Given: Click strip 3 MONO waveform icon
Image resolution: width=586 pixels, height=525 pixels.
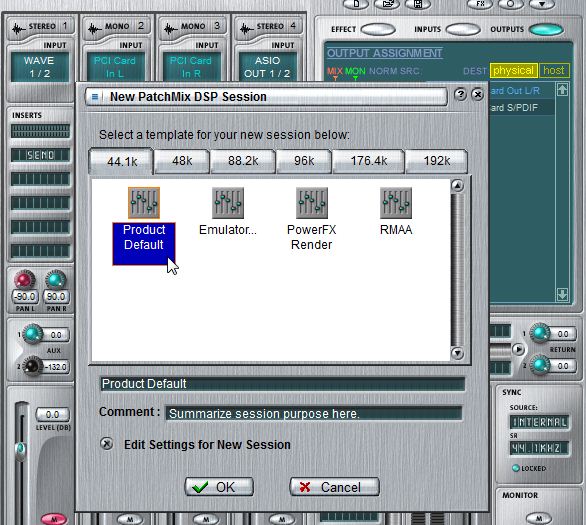Looking at the screenshot, I should (x=170, y=28).
